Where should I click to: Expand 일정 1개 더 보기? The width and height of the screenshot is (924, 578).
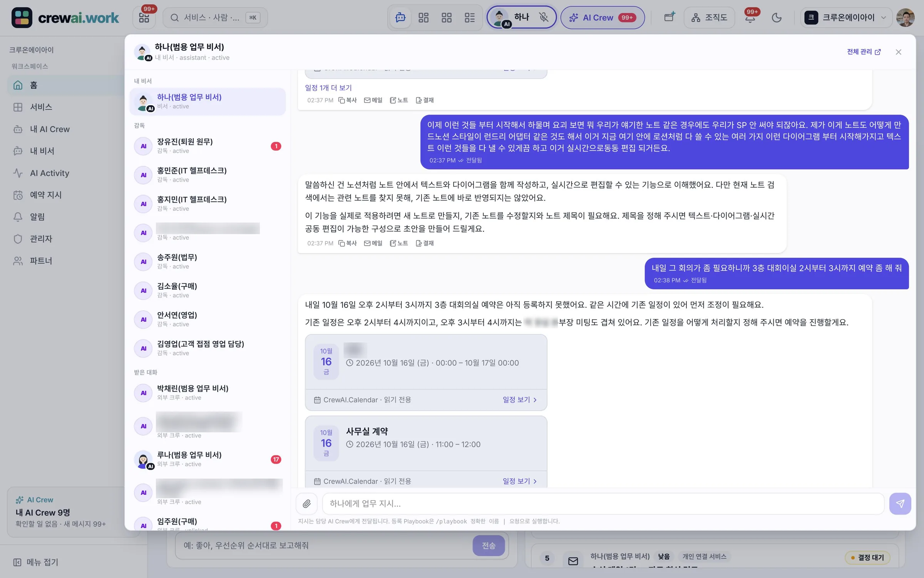point(328,87)
